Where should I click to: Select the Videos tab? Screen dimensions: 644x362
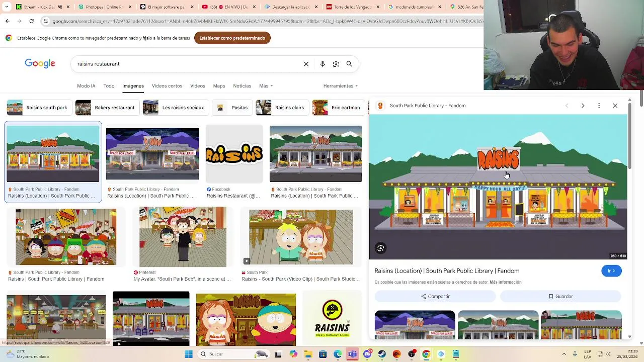click(x=197, y=86)
